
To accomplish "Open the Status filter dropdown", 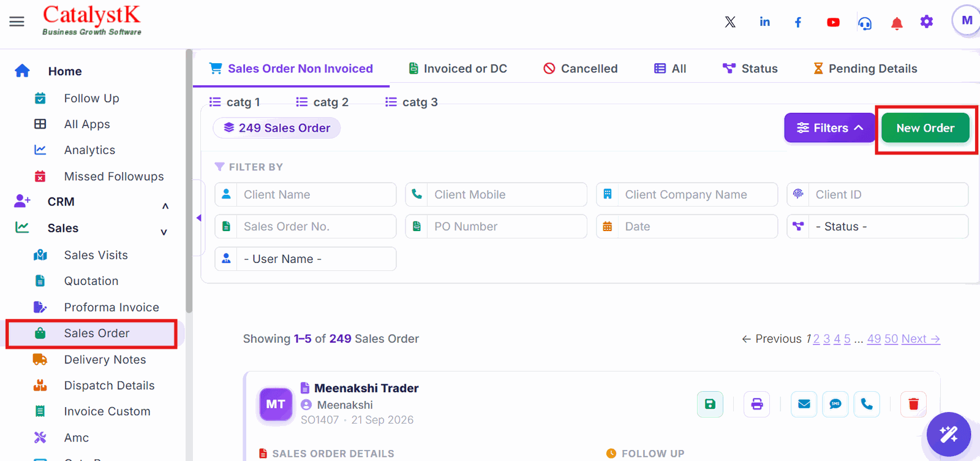I will click(x=878, y=226).
